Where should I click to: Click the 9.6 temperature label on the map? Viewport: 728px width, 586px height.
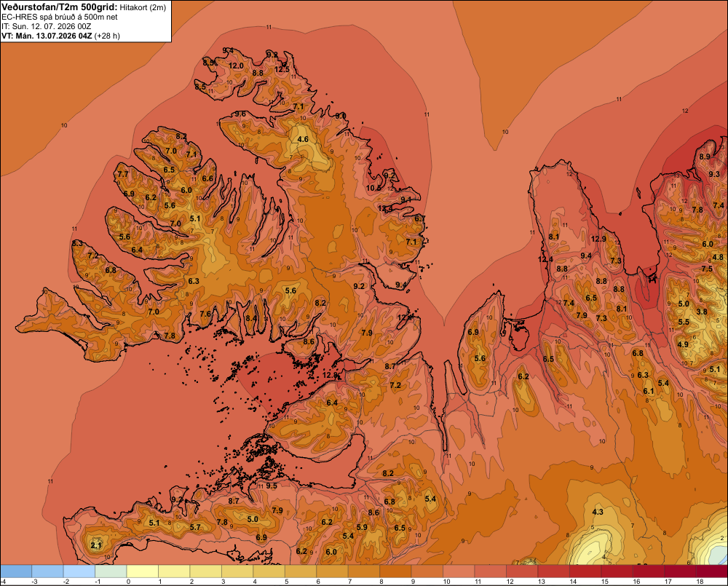(x=240, y=114)
